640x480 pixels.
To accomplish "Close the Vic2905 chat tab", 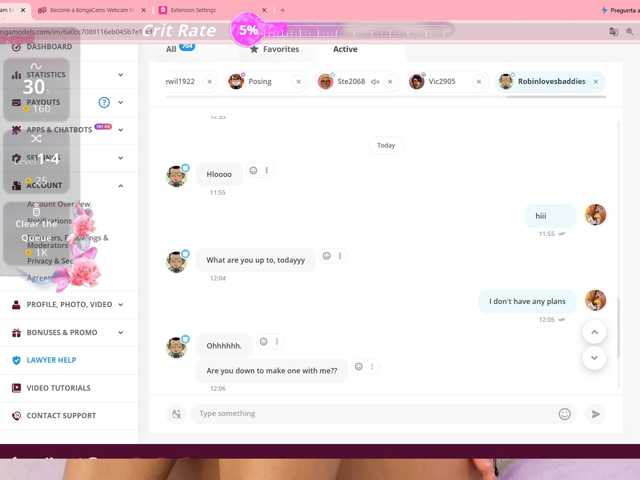I will 479,82.
